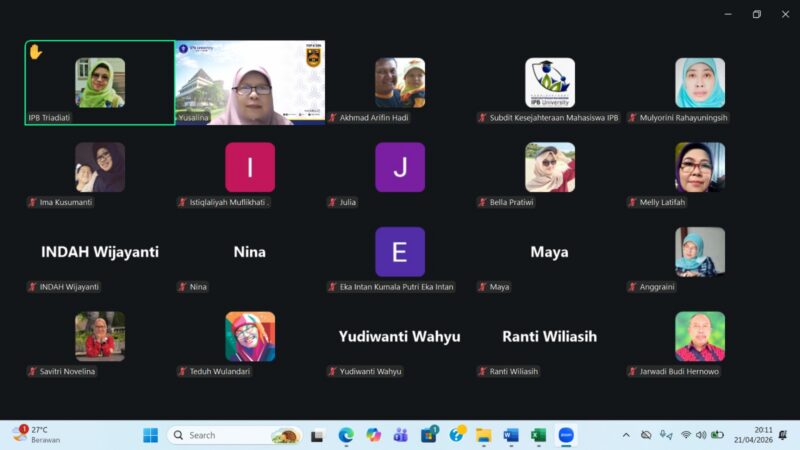The height and width of the screenshot is (450, 800).
Task: Select Yusalina's video tile
Action: (x=250, y=82)
